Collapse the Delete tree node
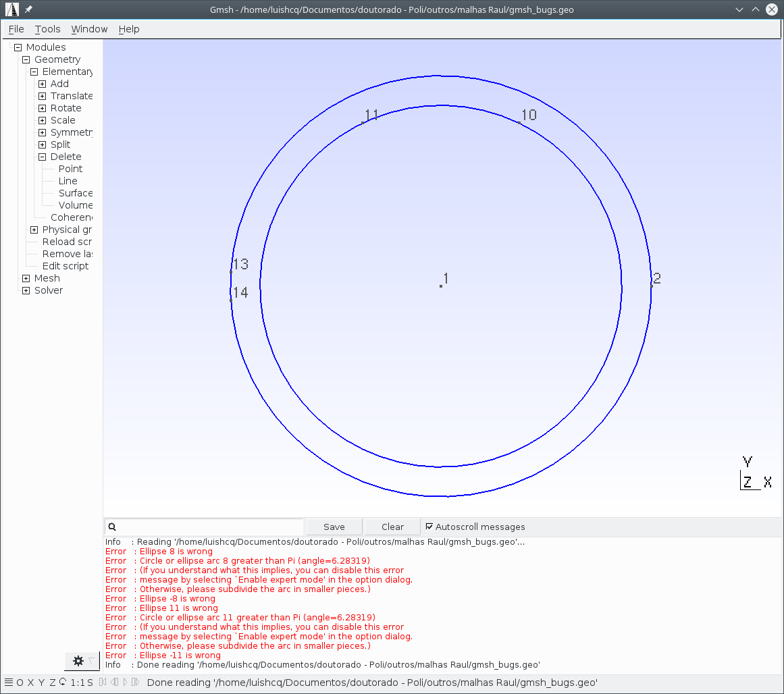Image resolution: width=784 pixels, height=694 pixels. click(x=42, y=157)
